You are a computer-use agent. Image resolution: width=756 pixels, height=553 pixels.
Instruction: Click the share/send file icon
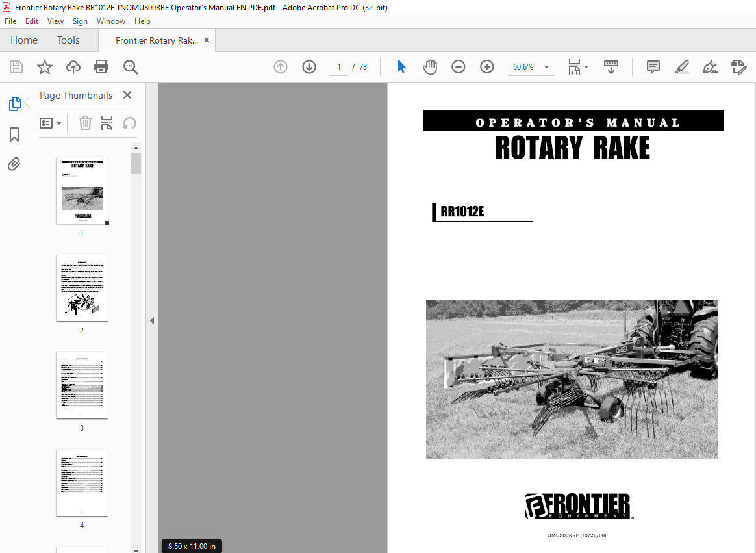click(x=738, y=67)
